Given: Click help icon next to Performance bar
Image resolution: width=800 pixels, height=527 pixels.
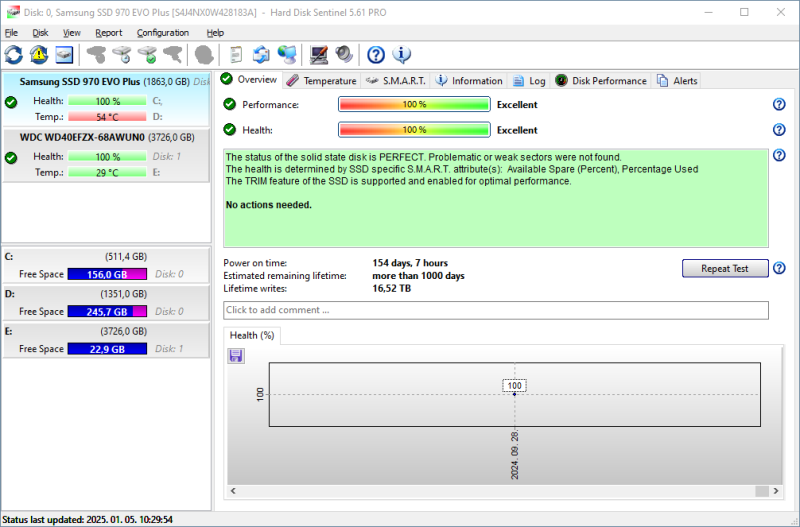Looking at the screenshot, I should click(779, 104).
